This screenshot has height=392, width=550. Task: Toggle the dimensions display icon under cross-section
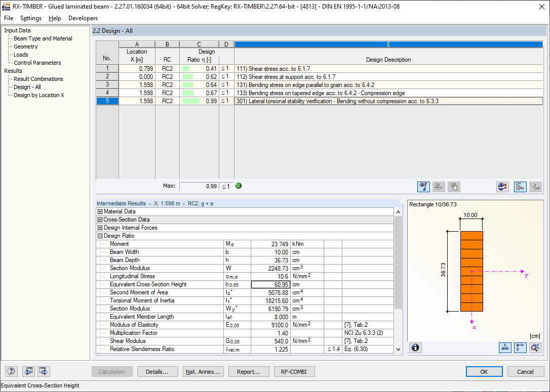pos(505,347)
